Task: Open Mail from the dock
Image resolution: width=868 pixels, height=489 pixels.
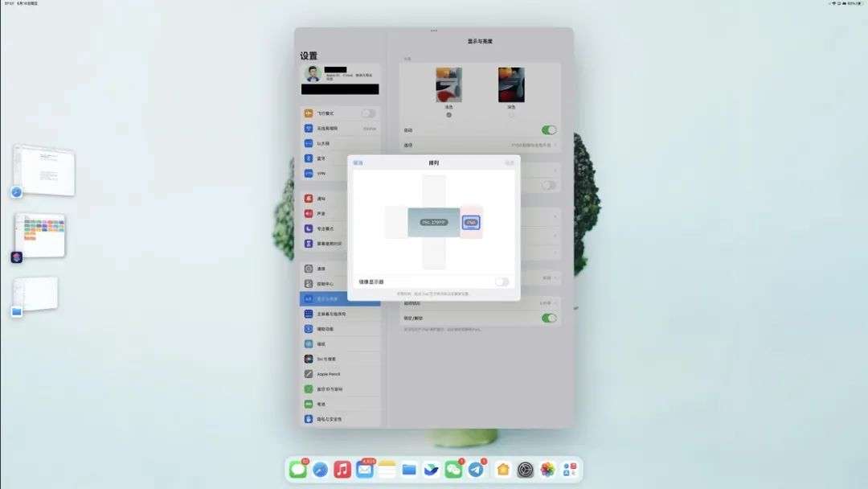Action: (365, 470)
